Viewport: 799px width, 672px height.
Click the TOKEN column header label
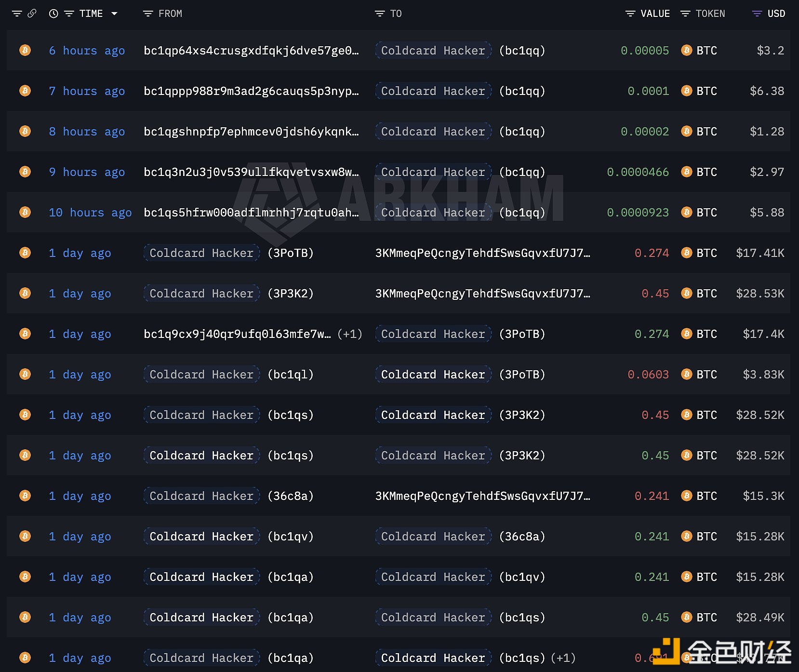pyautogui.click(x=710, y=13)
